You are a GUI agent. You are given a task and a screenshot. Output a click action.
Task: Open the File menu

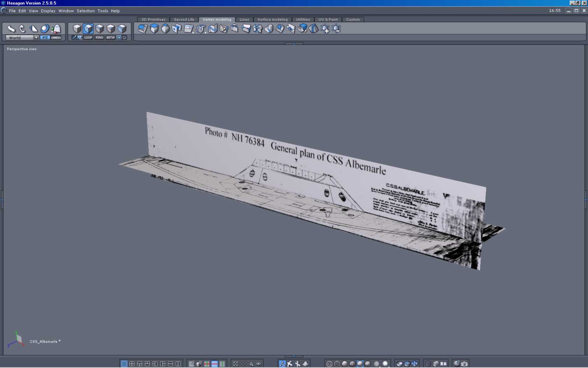click(x=12, y=11)
